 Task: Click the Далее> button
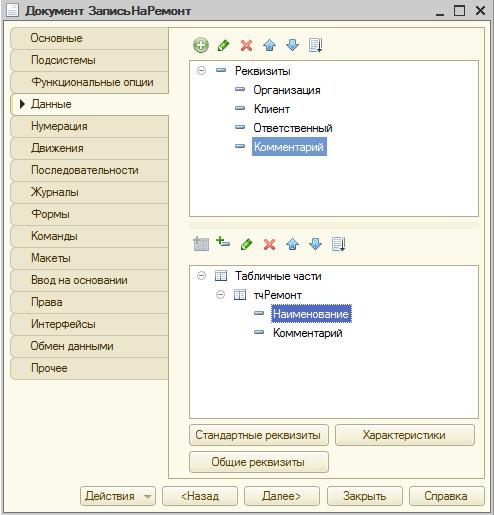[282, 496]
